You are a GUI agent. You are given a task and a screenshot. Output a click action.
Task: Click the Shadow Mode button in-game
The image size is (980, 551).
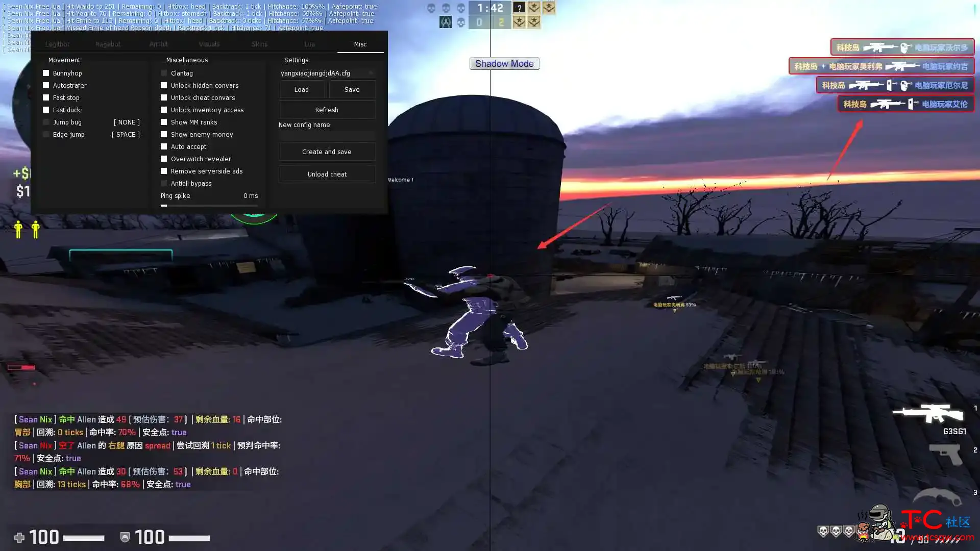pyautogui.click(x=505, y=63)
